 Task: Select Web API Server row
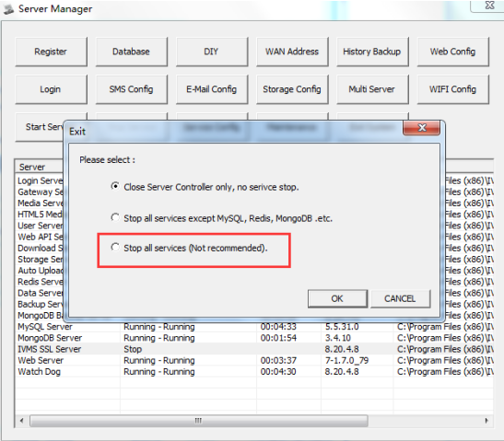(x=41, y=237)
